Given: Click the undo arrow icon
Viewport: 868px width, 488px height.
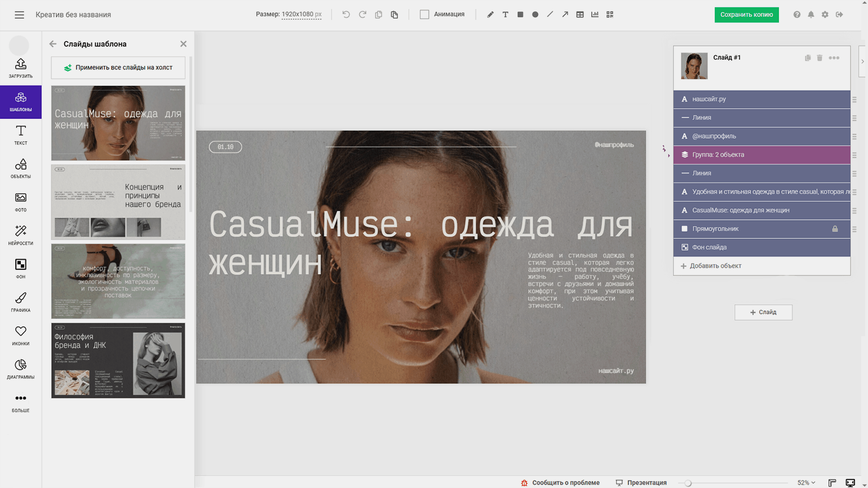Looking at the screenshot, I should (x=346, y=15).
